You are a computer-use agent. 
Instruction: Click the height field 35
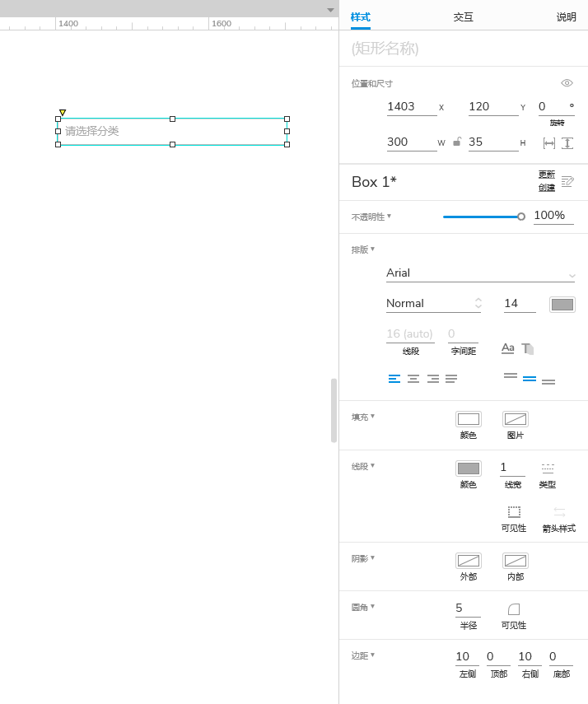[x=493, y=142]
